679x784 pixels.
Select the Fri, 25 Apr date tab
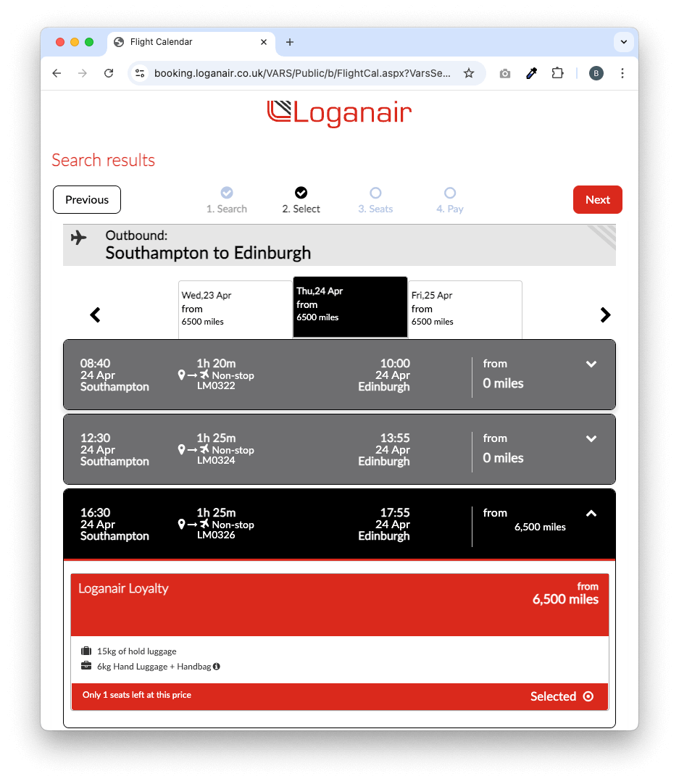[x=465, y=309]
